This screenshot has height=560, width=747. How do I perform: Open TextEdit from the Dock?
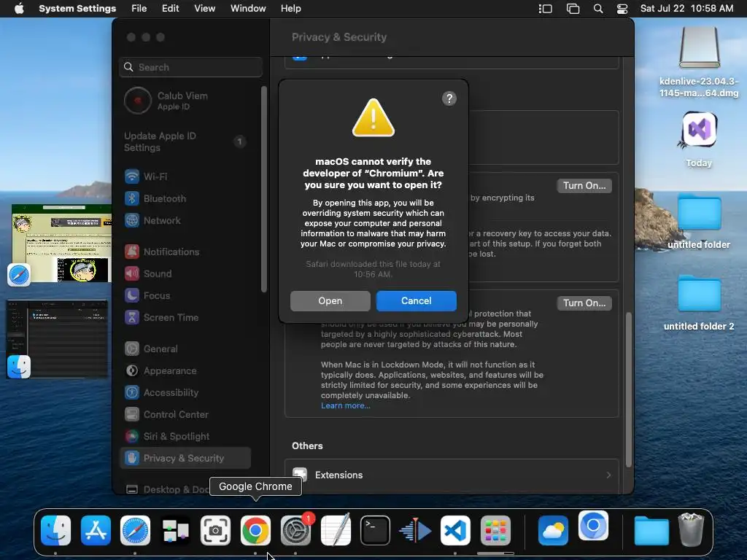pos(336,531)
